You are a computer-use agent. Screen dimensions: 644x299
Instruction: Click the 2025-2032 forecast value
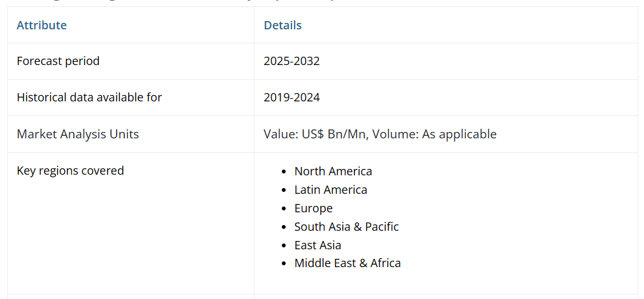point(291,61)
